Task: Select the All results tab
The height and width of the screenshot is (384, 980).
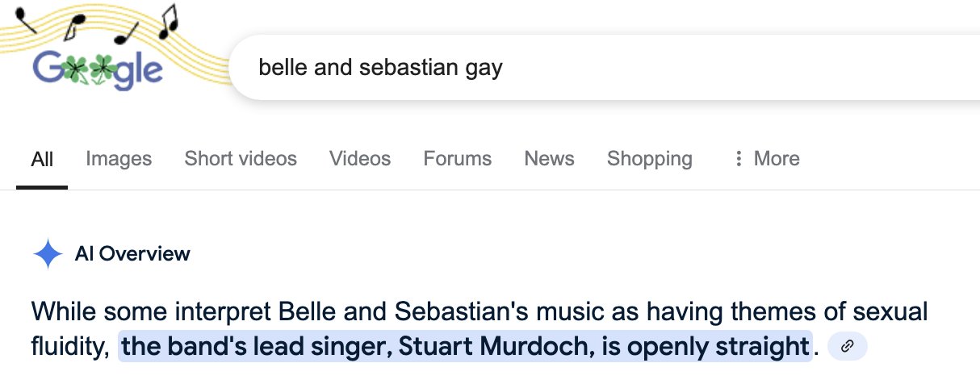Action: pos(42,159)
